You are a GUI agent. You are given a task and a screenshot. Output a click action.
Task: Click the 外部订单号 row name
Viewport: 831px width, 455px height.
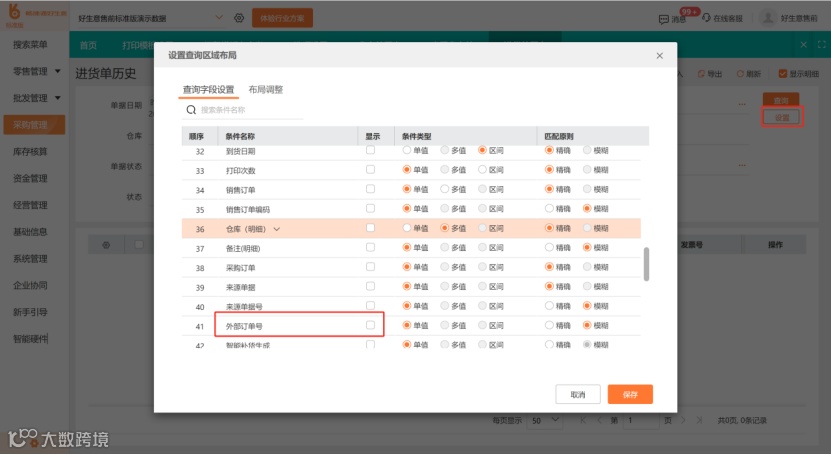point(244,326)
